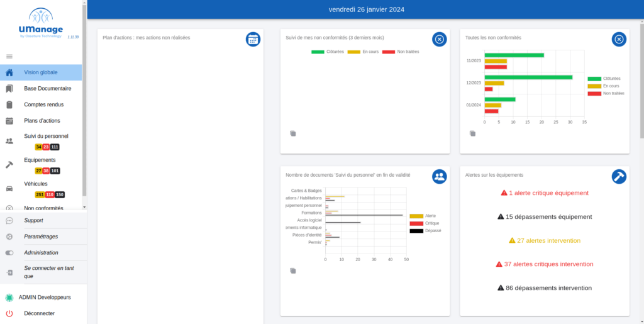Click the home icon beside Vision globale
The height and width of the screenshot is (324, 644).
(9, 73)
